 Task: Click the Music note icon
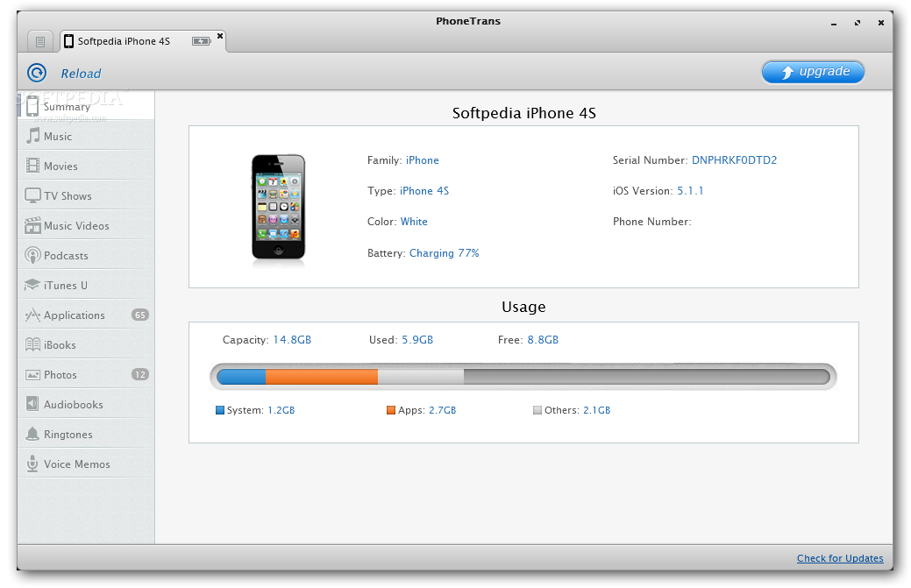click(x=32, y=136)
